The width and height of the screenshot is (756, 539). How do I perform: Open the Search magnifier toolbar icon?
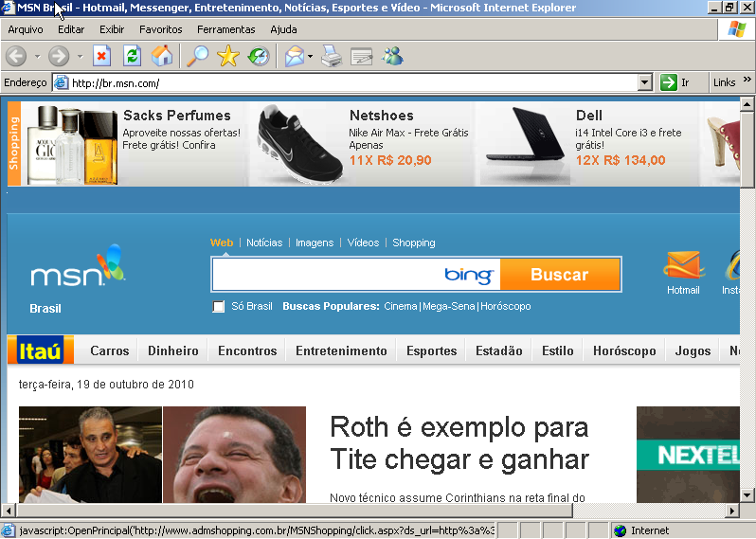[198, 57]
